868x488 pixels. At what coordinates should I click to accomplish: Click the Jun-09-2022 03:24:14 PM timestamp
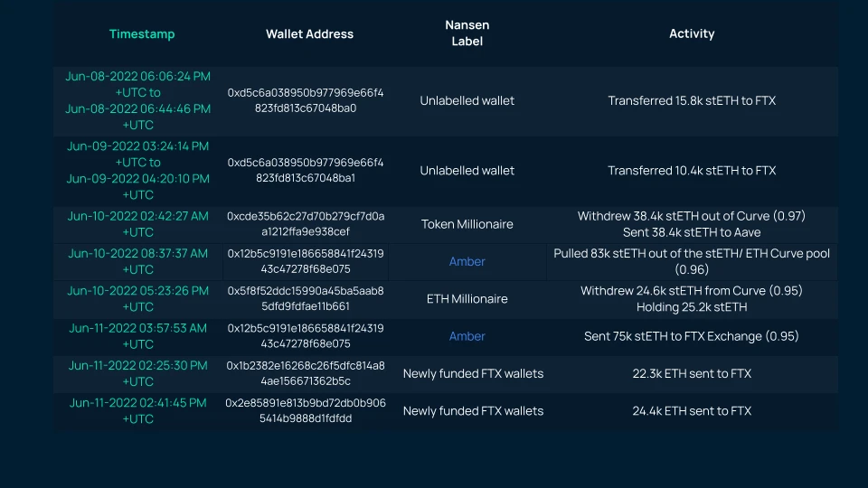point(137,146)
